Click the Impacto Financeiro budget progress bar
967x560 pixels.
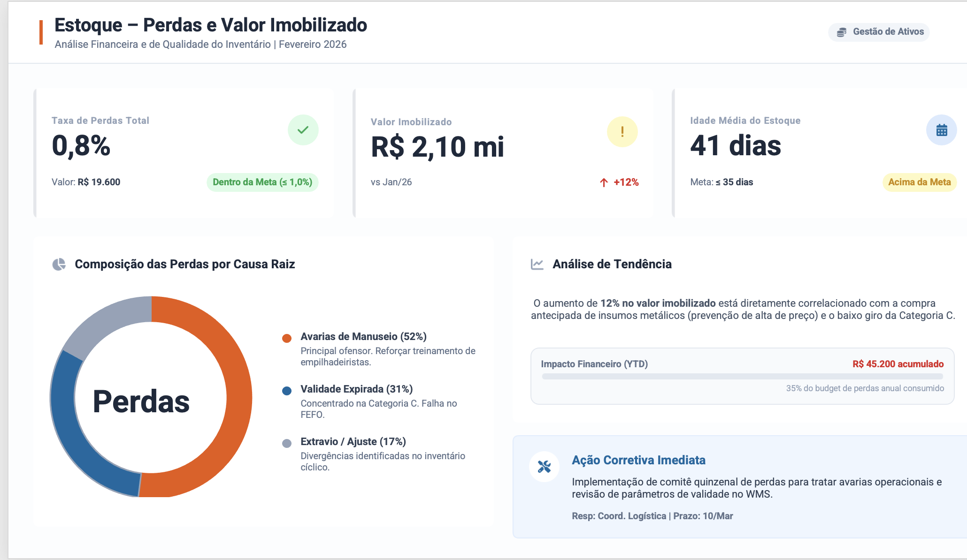coord(742,376)
